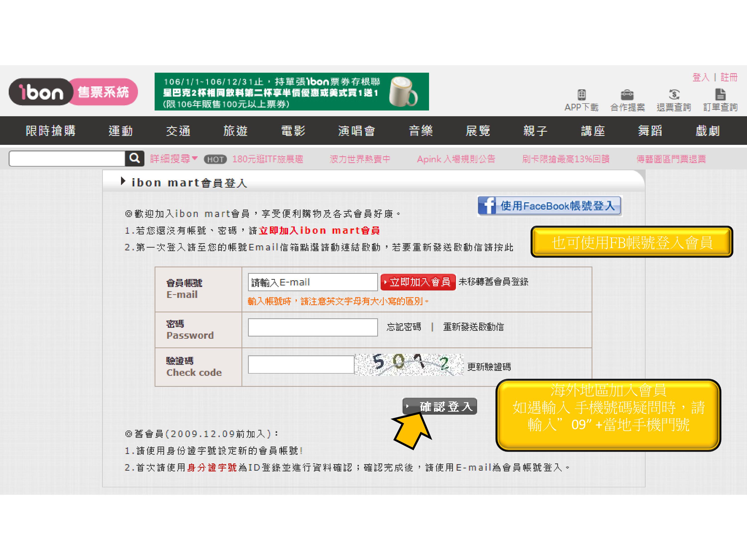The height and width of the screenshot is (560, 747).
Task: Click the ibon logo icon
Action: (x=41, y=92)
